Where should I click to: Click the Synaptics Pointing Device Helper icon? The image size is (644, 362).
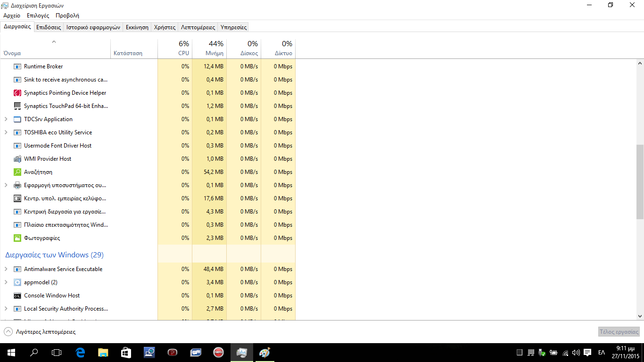17,93
